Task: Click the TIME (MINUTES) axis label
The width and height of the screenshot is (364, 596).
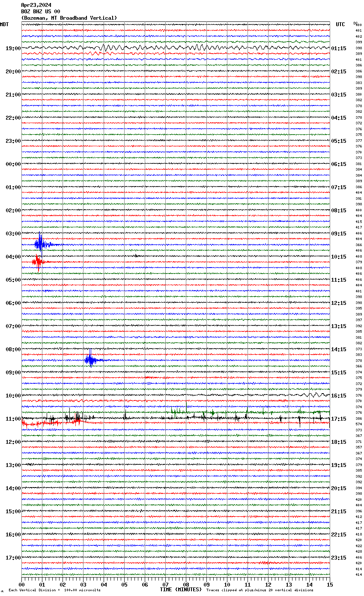Action: (180, 590)
